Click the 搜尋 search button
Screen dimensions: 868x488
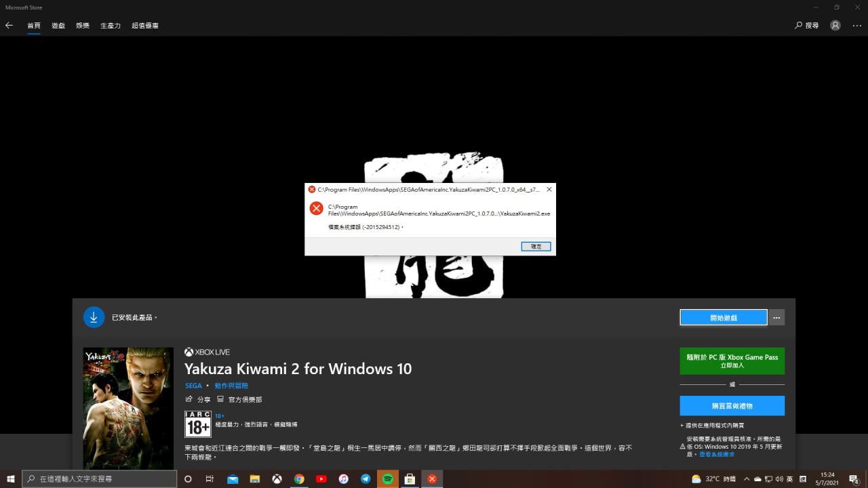coord(807,25)
